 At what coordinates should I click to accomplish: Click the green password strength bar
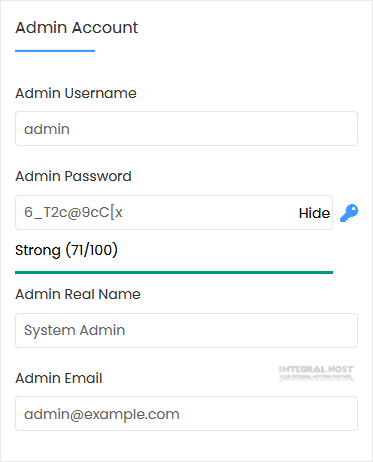pyautogui.click(x=174, y=272)
